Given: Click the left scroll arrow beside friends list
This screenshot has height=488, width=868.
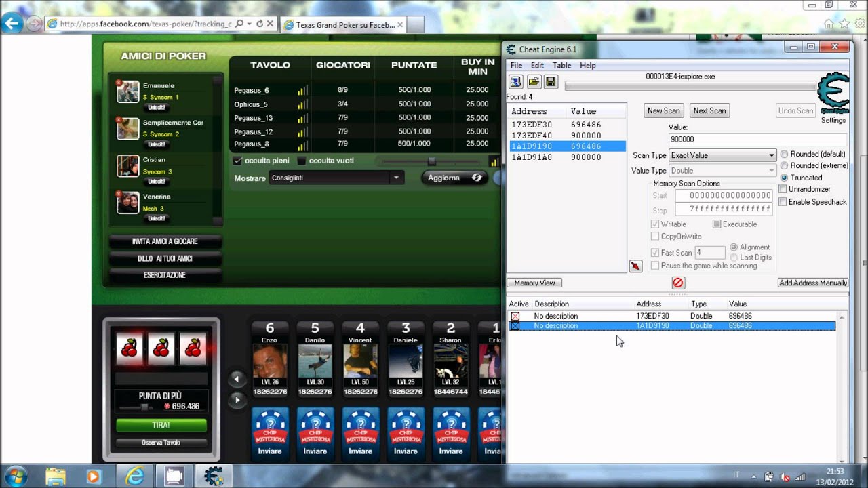Looking at the screenshot, I should point(237,379).
